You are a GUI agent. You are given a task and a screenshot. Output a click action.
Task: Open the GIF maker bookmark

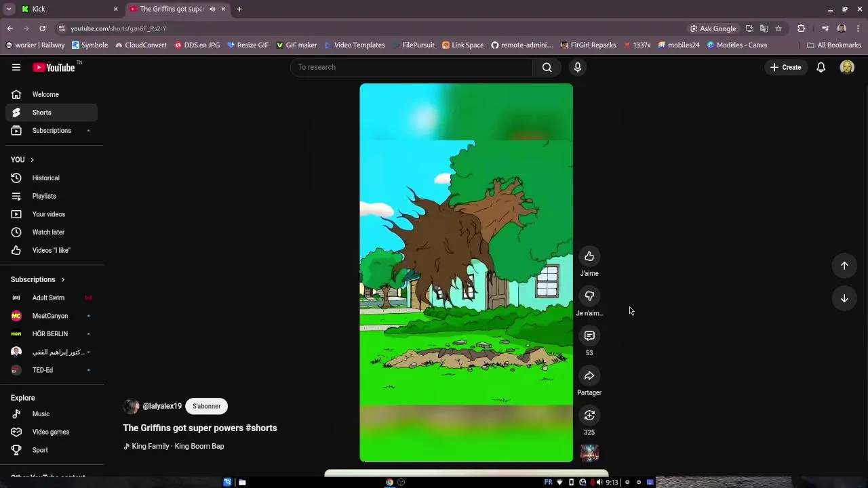coord(296,45)
